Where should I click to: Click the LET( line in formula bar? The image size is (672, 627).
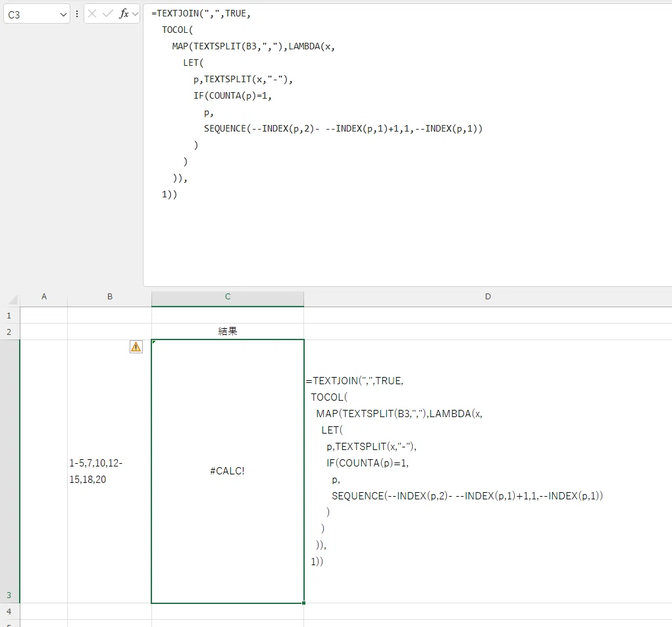[194, 63]
